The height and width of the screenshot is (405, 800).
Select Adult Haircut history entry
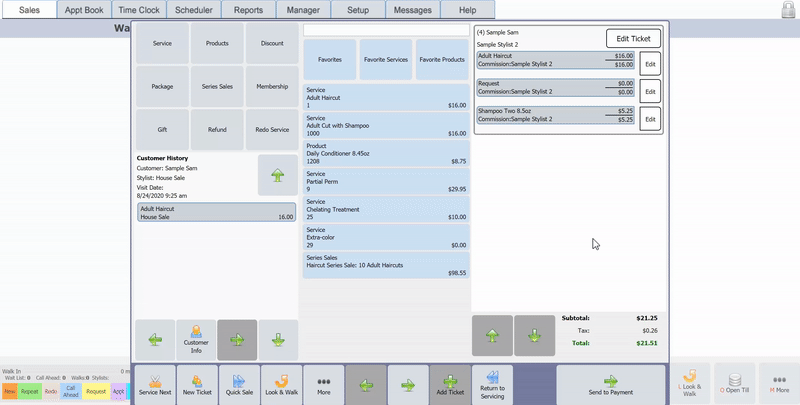(x=216, y=213)
